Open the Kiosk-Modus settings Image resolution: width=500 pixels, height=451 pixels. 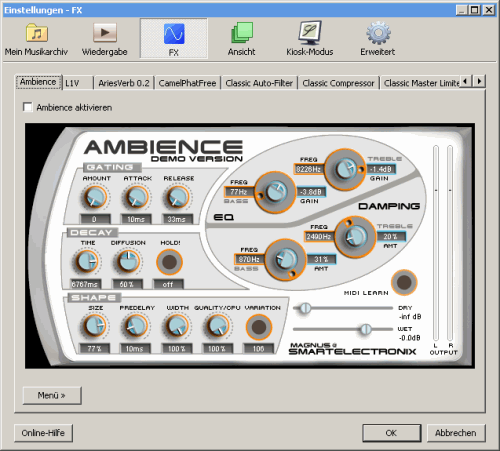coord(310,39)
